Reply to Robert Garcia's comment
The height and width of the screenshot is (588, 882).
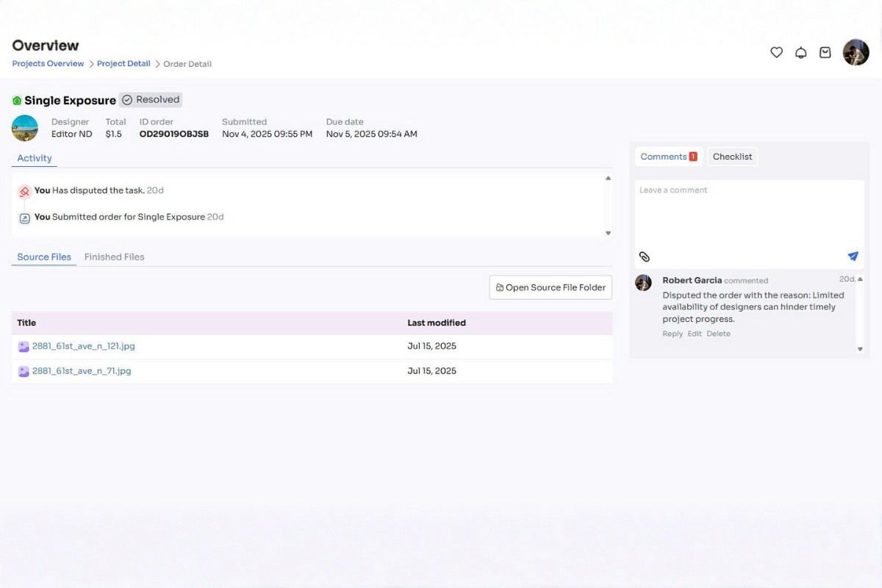tap(672, 333)
